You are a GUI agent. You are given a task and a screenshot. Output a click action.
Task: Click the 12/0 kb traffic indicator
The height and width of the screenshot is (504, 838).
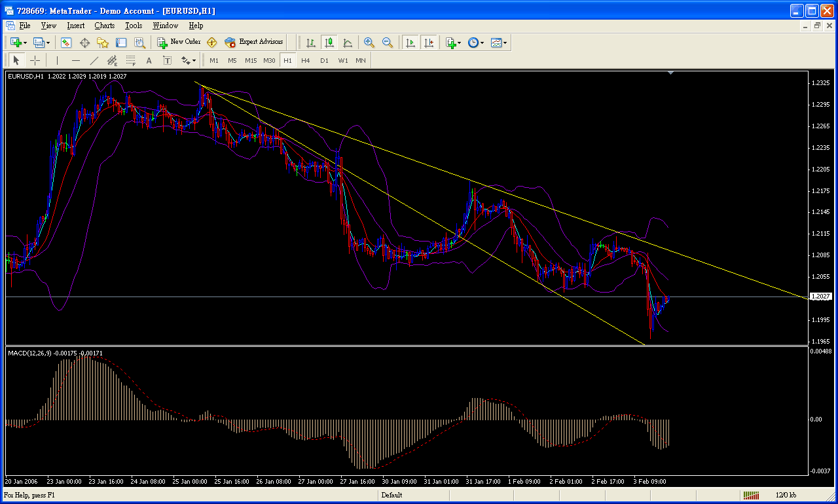tap(786, 495)
